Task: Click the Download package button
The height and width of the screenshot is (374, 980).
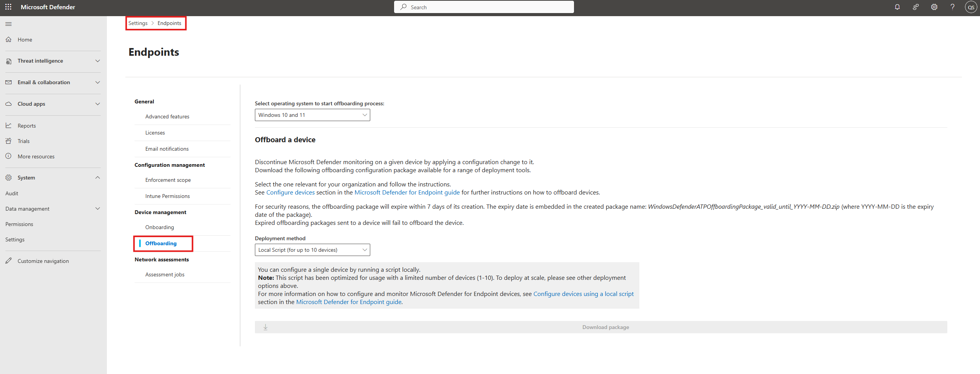Action: coord(601,327)
